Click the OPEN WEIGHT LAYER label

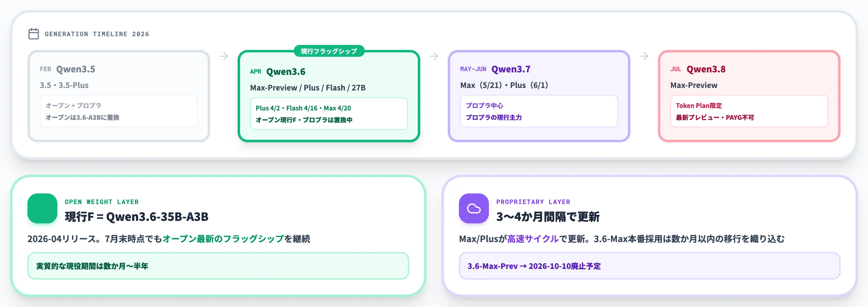[x=102, y=202]
